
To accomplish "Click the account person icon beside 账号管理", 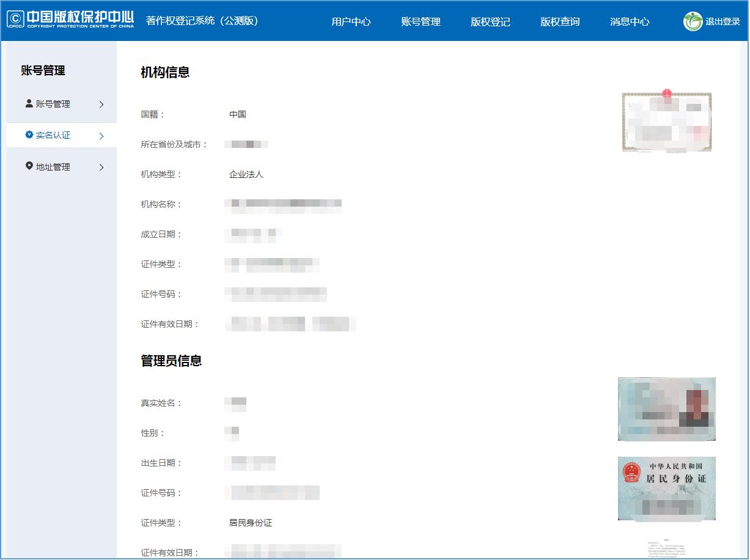I will pyautogui.click(x=28, y=104).
